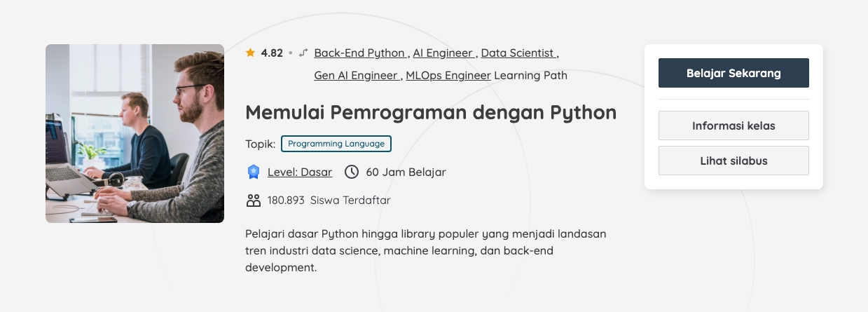Go to the Data Scientist learning path
Image resolution: width=868 pixels, height=312 pixels.
518,53
